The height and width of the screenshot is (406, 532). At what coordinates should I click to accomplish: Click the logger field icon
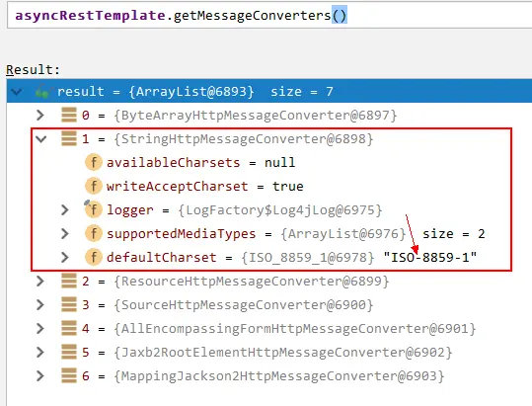pos(93,209)
